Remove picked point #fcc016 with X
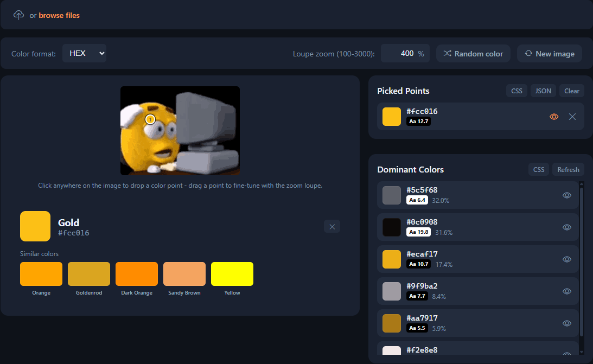The image size is (593, 364). point(572,117)
